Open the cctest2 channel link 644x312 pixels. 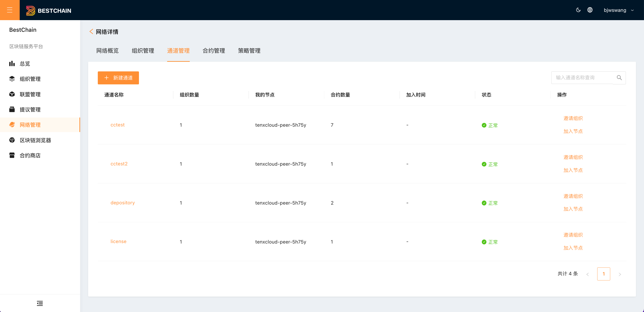119,164
